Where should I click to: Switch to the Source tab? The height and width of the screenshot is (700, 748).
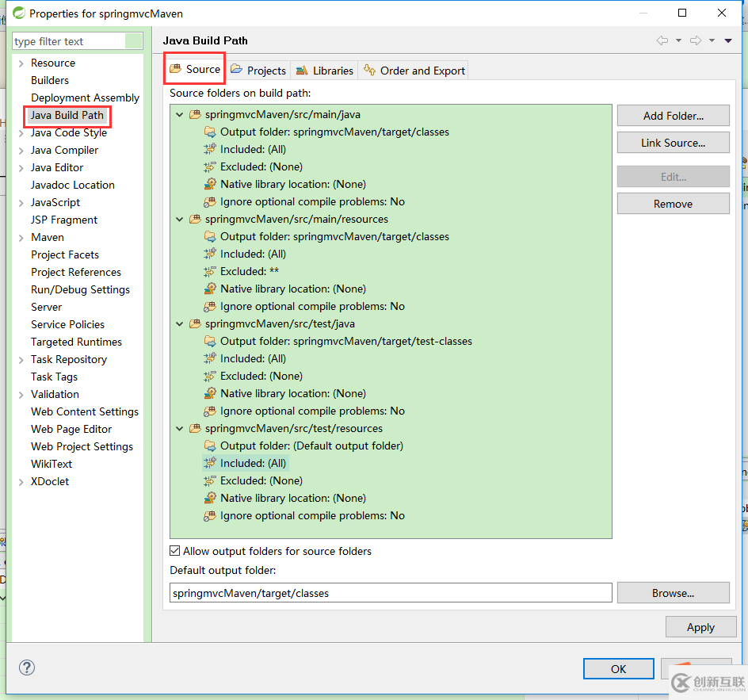coord(195,69)
